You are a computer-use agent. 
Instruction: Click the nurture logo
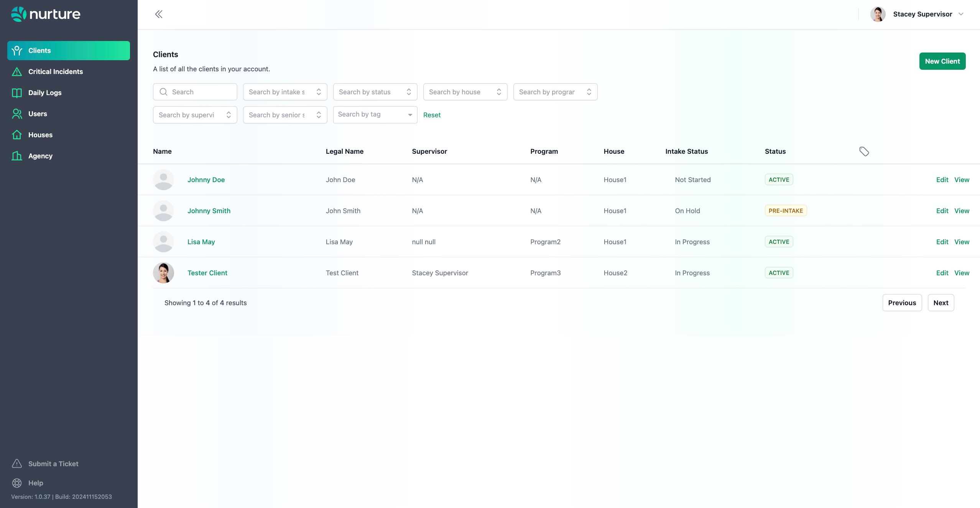pyautogui.click(x=46, y=14)
